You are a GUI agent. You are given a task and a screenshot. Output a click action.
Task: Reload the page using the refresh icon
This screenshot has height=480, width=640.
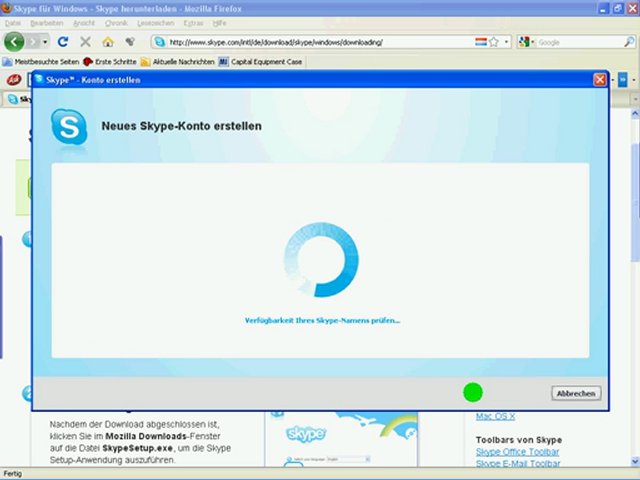(63, 42)
